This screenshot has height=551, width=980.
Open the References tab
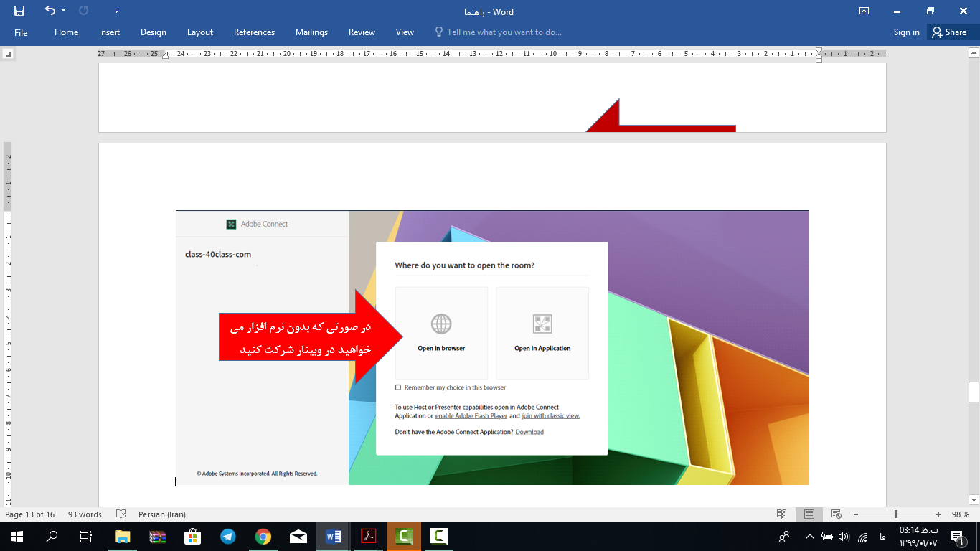tap(254, 32)
